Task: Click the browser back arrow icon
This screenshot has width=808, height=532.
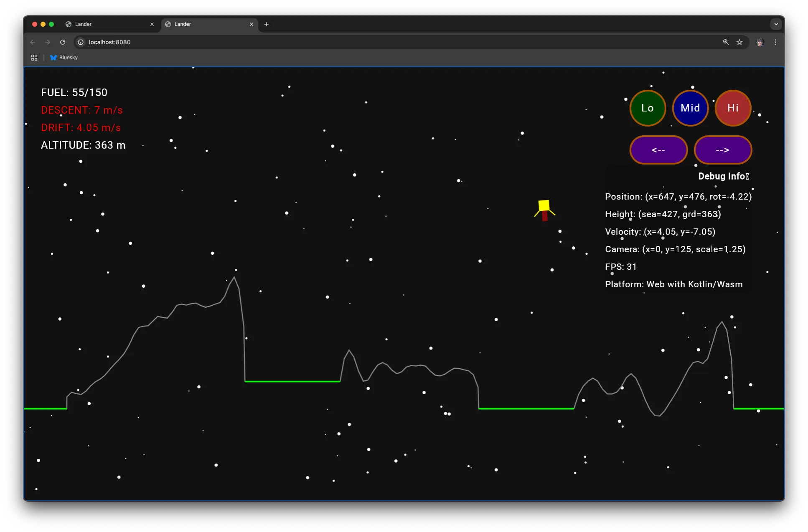Action: [33, 42]
